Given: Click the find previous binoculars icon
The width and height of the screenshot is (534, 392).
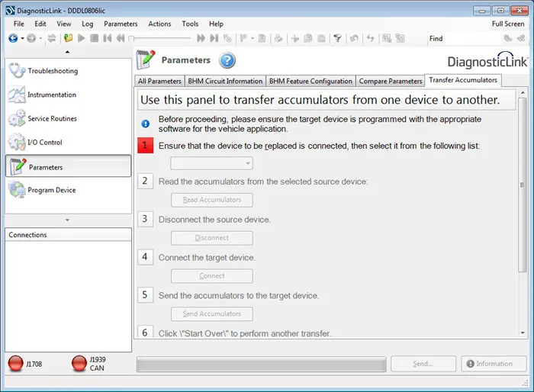Looking at the screenshot, I should (x=508, y=38).
